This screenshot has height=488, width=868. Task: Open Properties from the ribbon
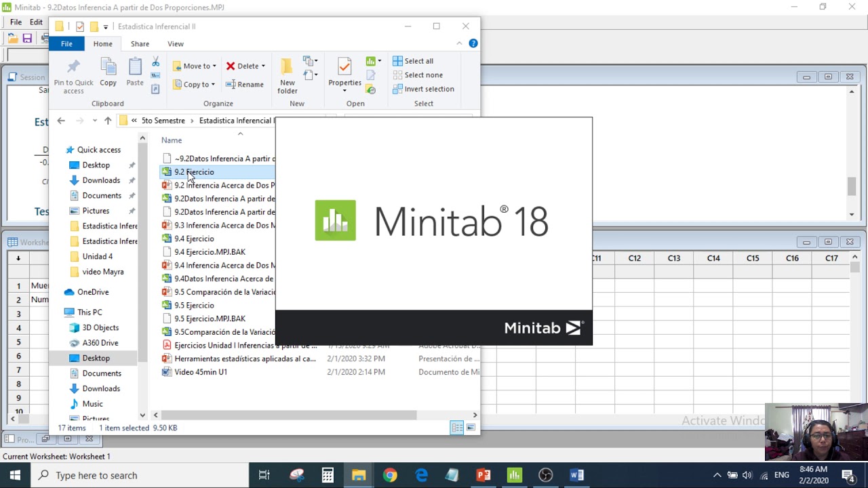tap(344, 75)
